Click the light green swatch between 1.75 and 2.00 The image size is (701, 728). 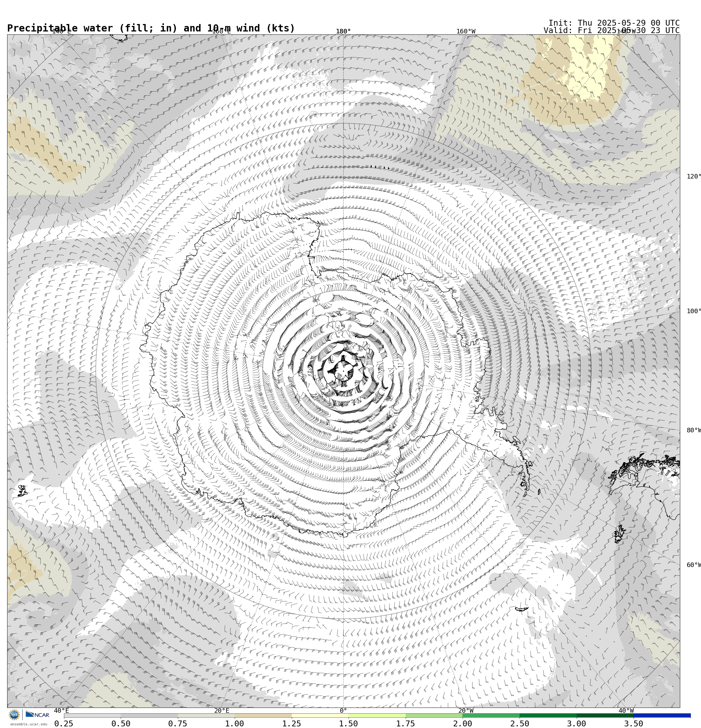point(434,715)
